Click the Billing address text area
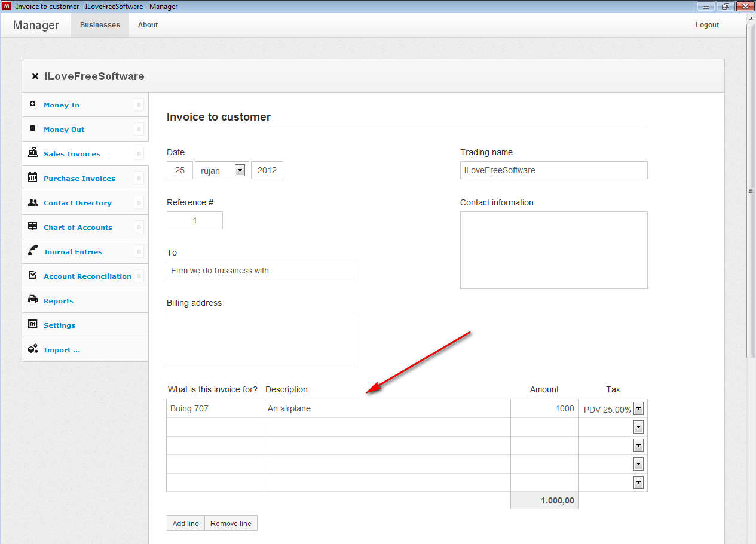Viewport: 756px width, 544px height. pos(260,338)
